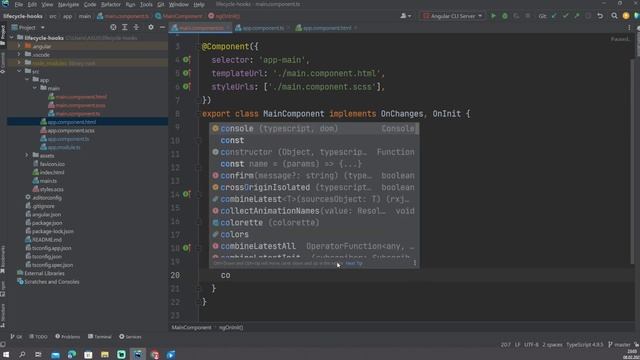Open Project panel settings gear
The image size is (640, 360).
(151, 27)
